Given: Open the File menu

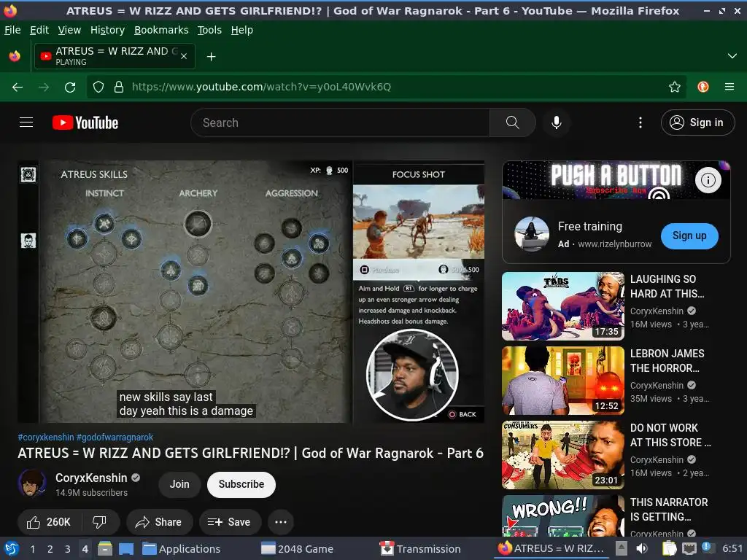Looking at the screenshot, I should point(12,30).
